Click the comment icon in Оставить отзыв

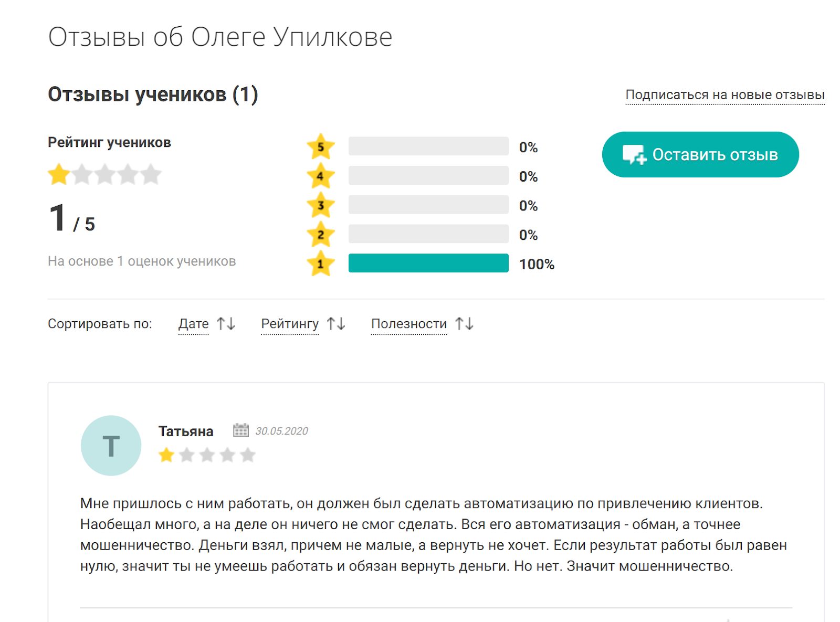634,155
